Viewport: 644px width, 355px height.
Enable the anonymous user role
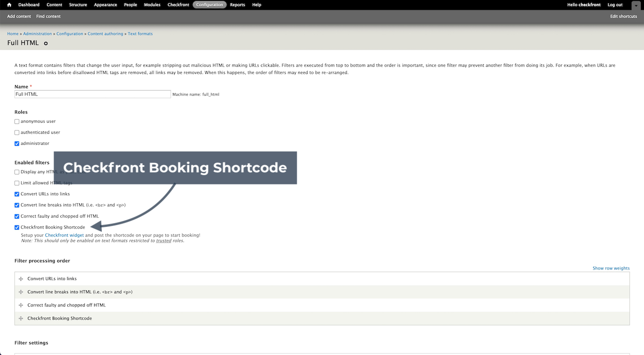click(17, 121)
